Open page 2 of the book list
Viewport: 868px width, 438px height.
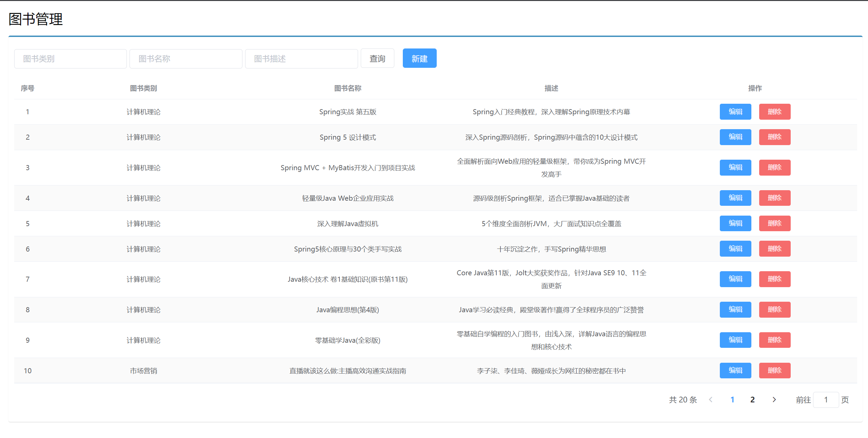(752, 399)
